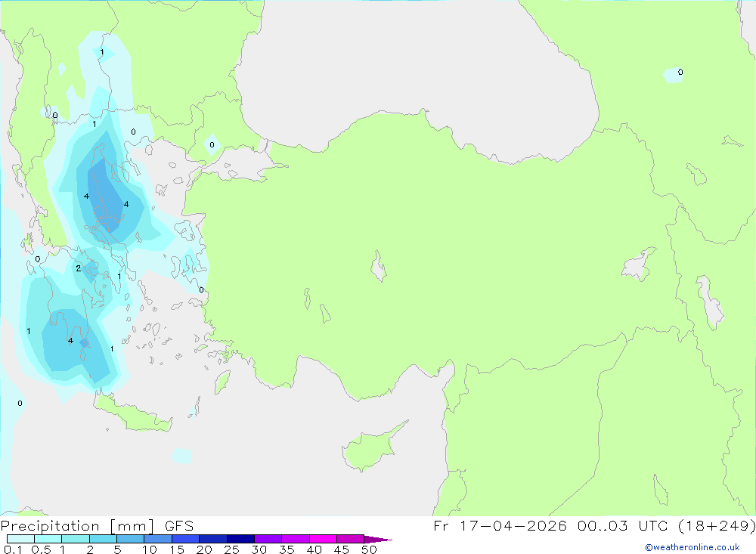Click legend scale label '35'

tap(287, 549)
